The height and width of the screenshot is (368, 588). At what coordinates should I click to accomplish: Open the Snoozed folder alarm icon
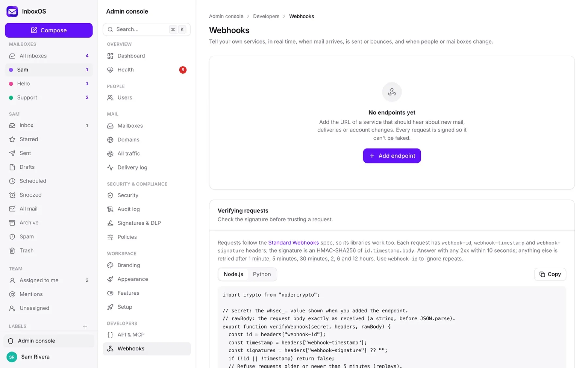[12, 195]
